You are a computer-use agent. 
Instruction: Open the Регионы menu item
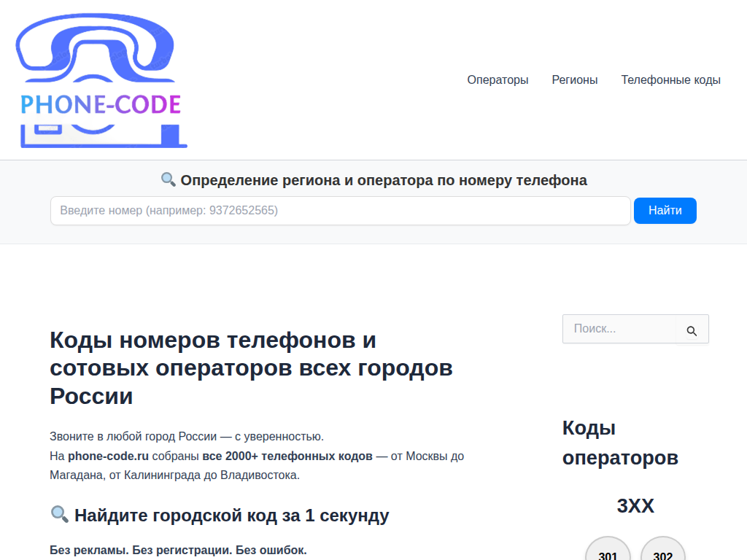tap(575, 79)
